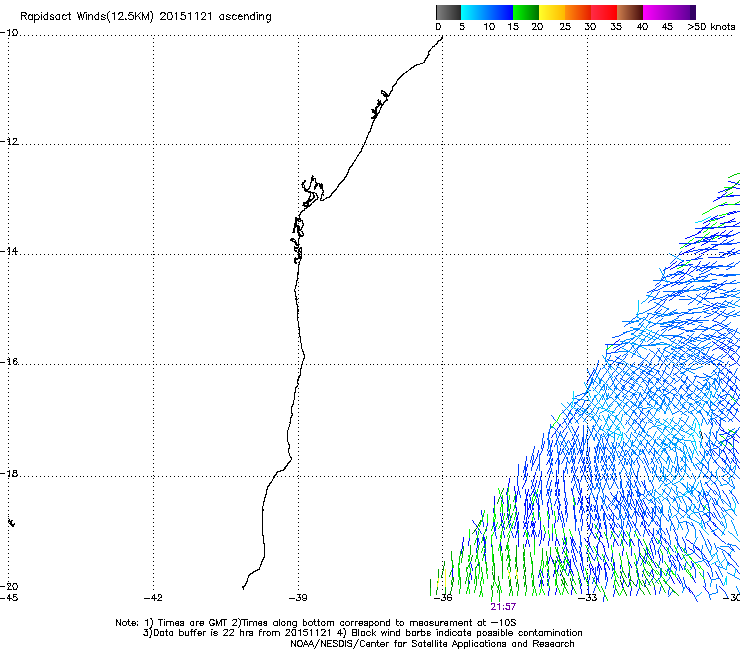The image size is (740, 650).
Task: Click the -16 latitude axis label
Action: tap(9, 362)
